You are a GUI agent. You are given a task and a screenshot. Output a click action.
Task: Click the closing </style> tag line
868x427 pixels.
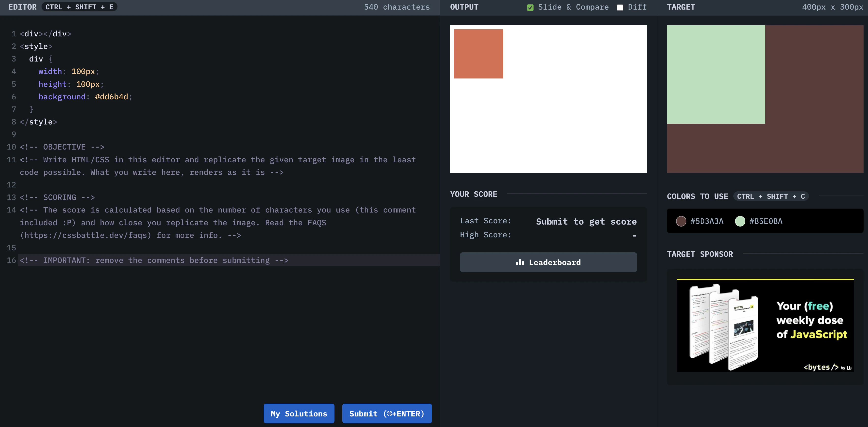(38, 122)
